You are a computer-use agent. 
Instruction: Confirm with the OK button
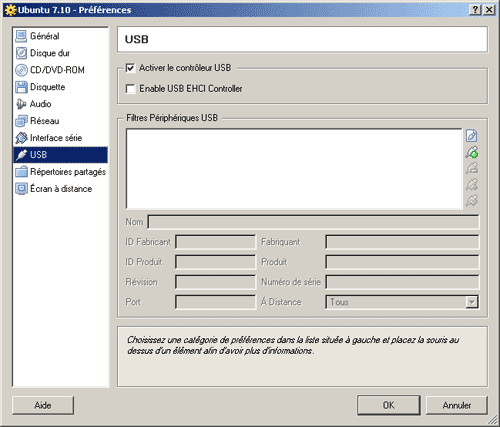pos(389,405)
